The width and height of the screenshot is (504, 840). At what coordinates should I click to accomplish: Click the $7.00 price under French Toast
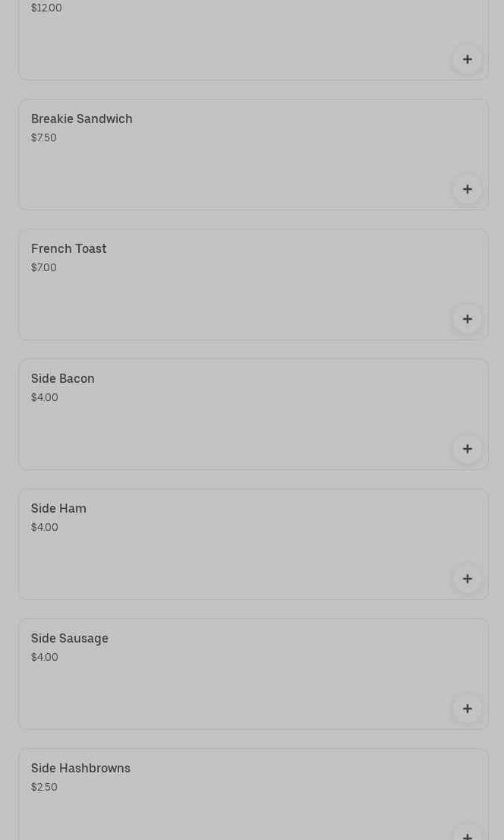(x=44, y=268)
